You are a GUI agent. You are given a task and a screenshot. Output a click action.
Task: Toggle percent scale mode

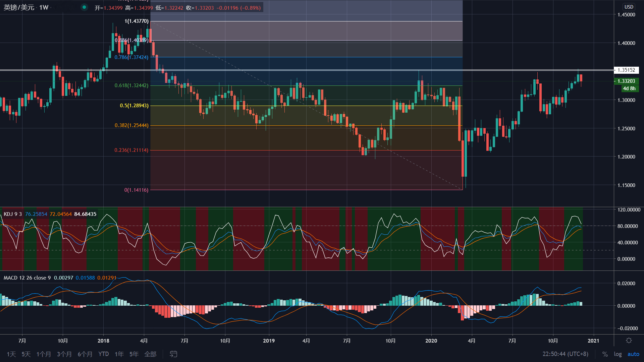pos(605,354)
